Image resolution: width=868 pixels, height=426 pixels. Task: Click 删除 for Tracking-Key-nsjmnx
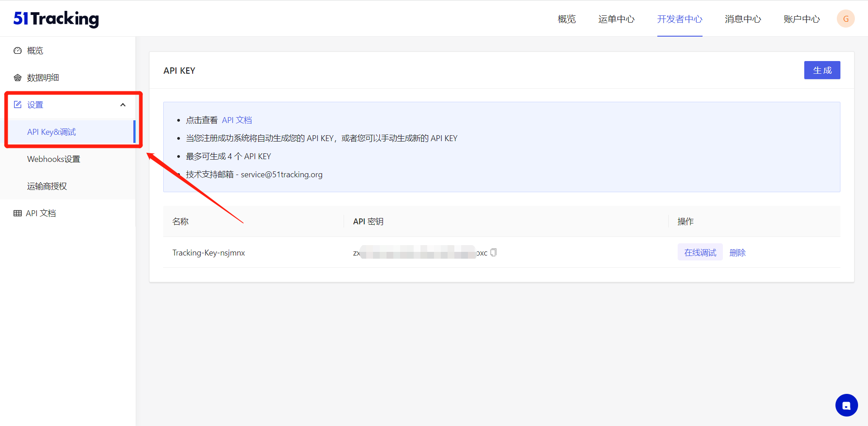tap(737, 252)
